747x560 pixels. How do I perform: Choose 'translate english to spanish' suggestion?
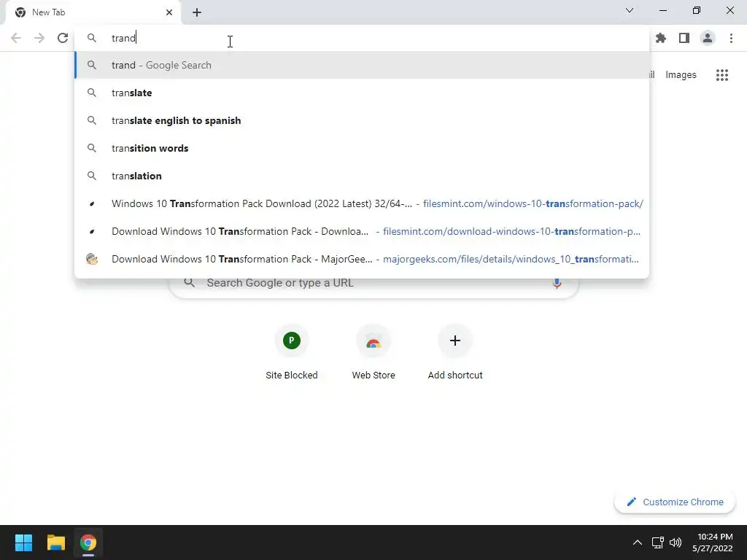[x=362, y=120]
